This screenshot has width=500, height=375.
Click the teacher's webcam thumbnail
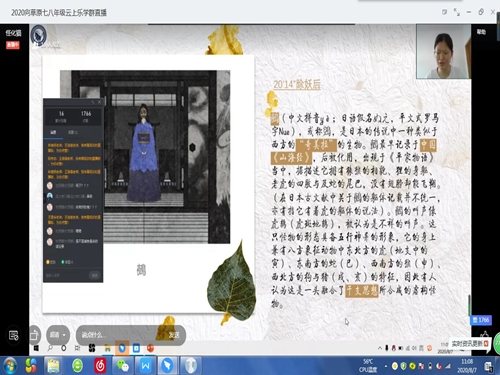click(443, 52)
